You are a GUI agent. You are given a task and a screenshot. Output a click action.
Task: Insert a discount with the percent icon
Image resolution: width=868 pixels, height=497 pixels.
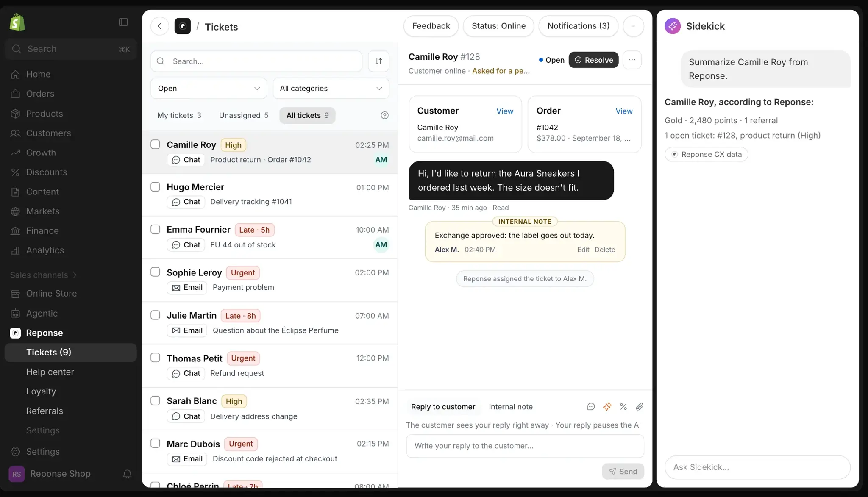[x=623, y=407]
